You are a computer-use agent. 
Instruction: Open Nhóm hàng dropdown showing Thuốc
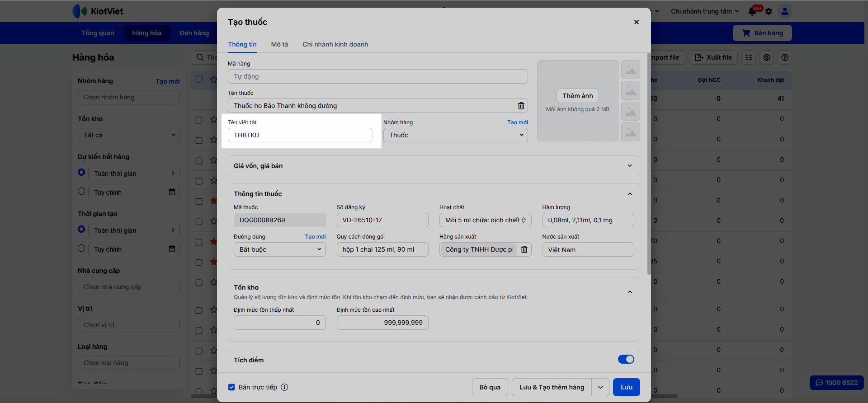(x=455, y=135)
